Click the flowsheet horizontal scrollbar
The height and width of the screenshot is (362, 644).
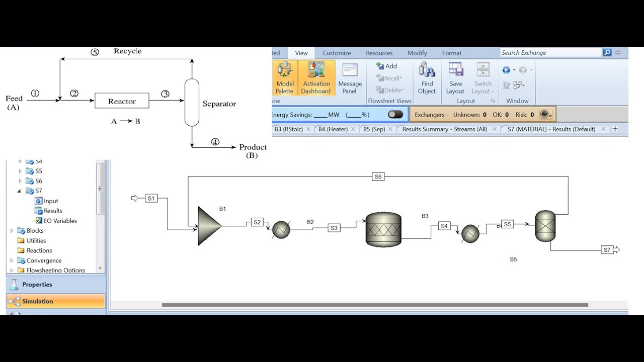click(375, 305)
